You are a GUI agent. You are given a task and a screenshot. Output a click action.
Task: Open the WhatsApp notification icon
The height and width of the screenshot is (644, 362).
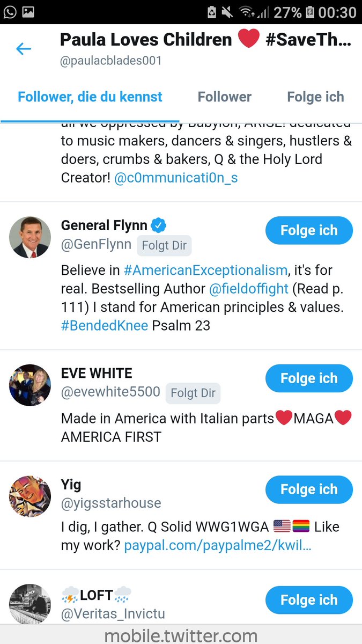tap(11, 12)
